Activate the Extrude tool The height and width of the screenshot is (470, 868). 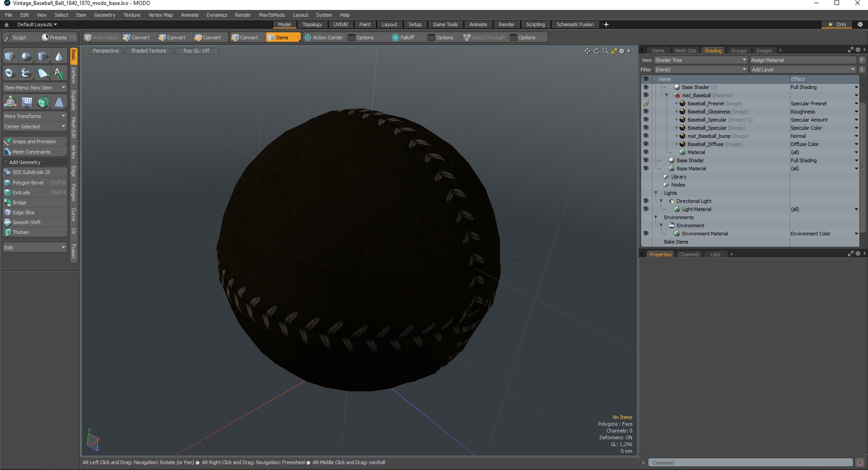pos(35,193)
